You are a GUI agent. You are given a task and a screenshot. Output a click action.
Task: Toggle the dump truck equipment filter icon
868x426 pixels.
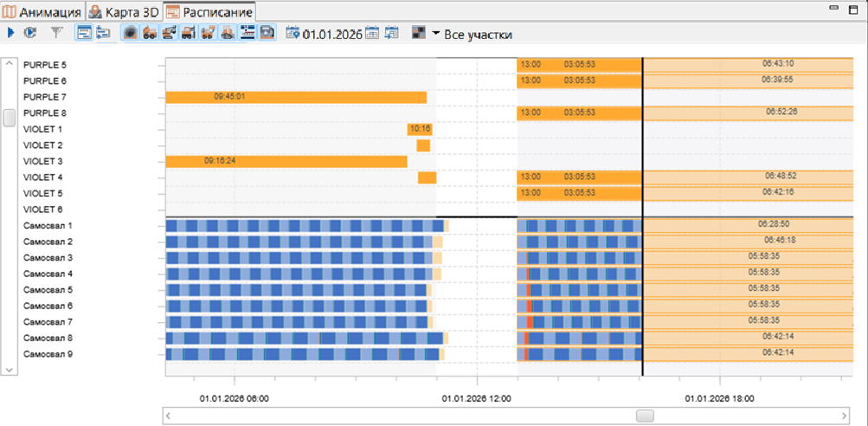pos(149,33)
